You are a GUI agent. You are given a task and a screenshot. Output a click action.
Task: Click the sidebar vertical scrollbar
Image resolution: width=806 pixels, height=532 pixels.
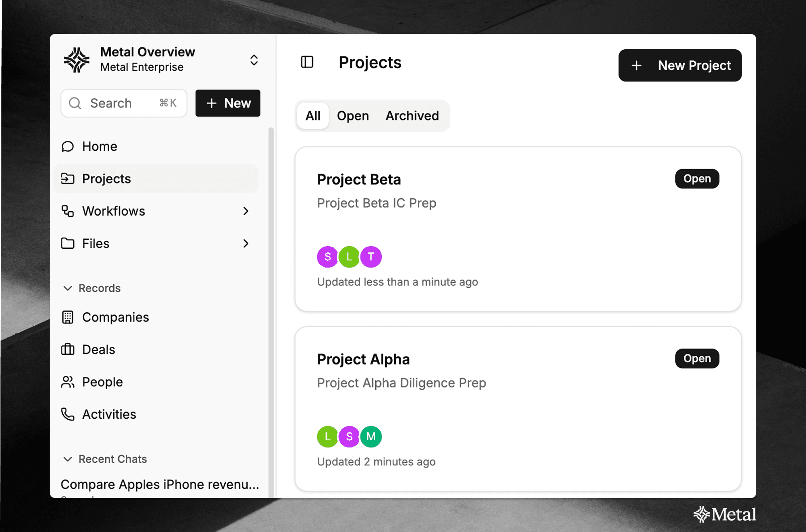click(x=271, y=313)
